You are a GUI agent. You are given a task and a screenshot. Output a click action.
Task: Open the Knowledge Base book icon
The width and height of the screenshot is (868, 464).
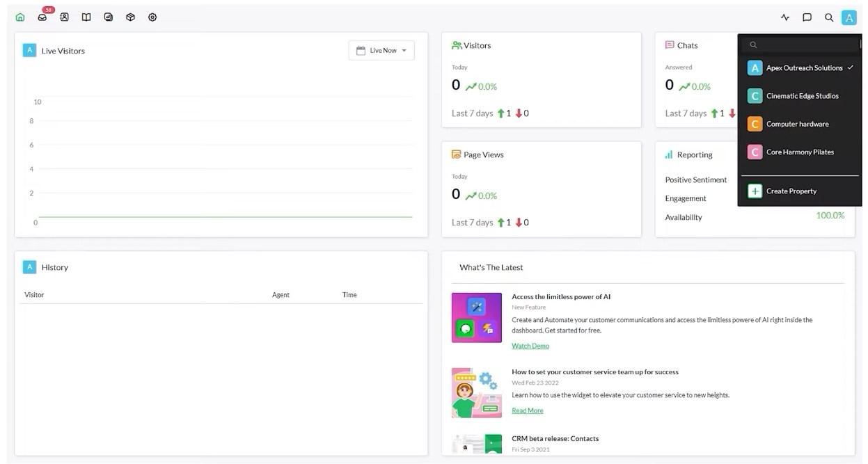(x=86, y=17)
